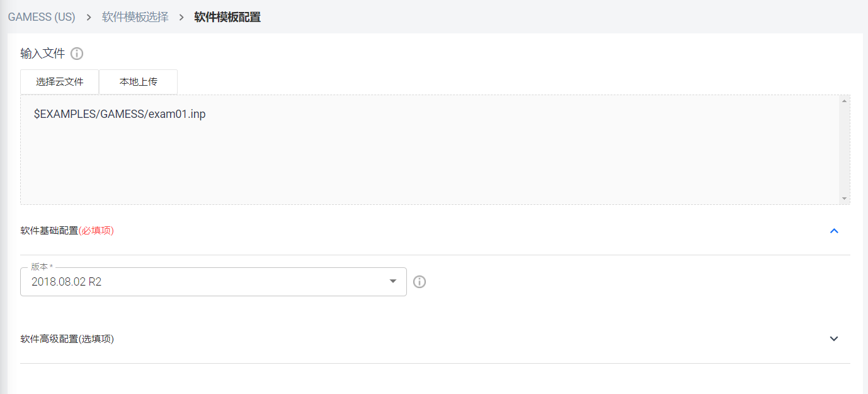Click the 软件模板配置 breadcrumb item
The width and height of the screenshot is (868, 394).
click(x=227, y=17)
